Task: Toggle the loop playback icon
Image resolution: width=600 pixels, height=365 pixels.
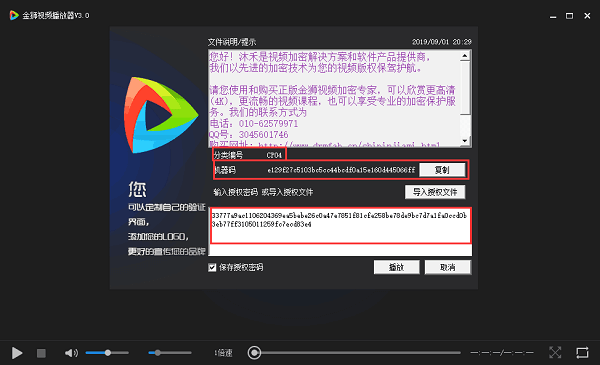Action: tap(582, 352)
